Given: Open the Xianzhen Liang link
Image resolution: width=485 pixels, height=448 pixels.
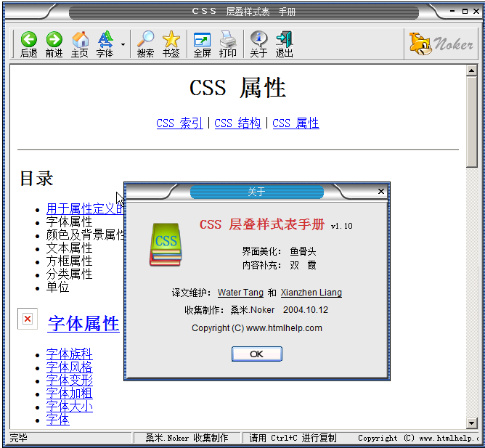Looking at the screenshot, I should [311, 293].
